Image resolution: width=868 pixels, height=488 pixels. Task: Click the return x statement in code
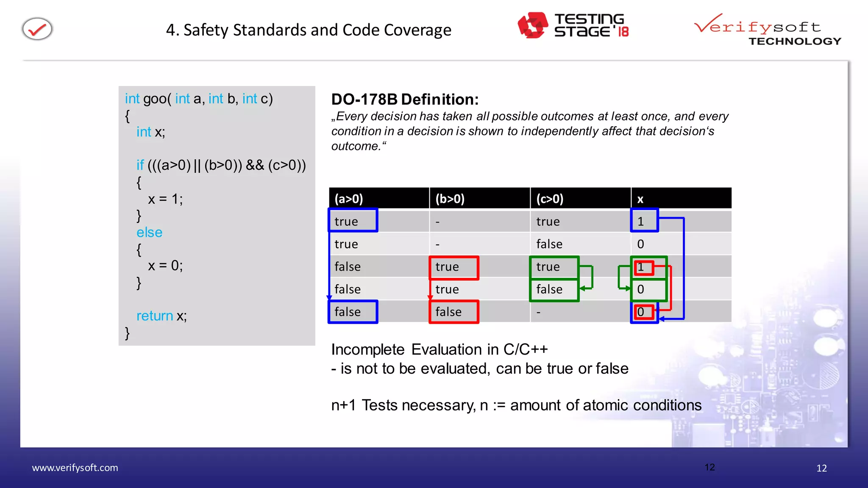161,316
